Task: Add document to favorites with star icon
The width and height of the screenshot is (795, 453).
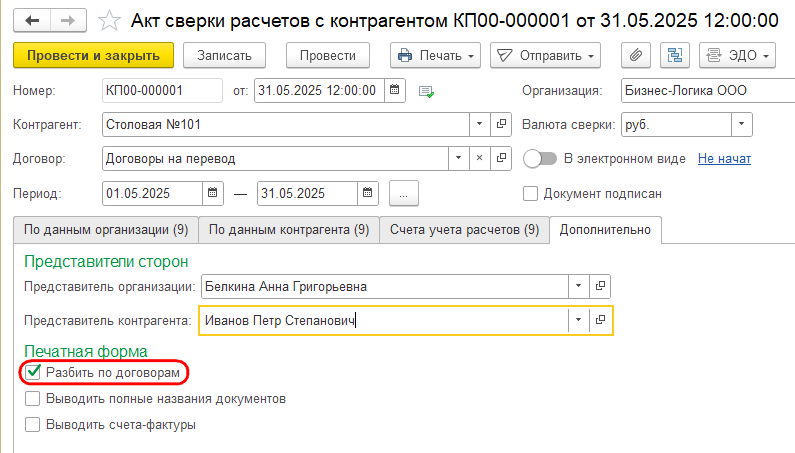Action: point(109,21)
